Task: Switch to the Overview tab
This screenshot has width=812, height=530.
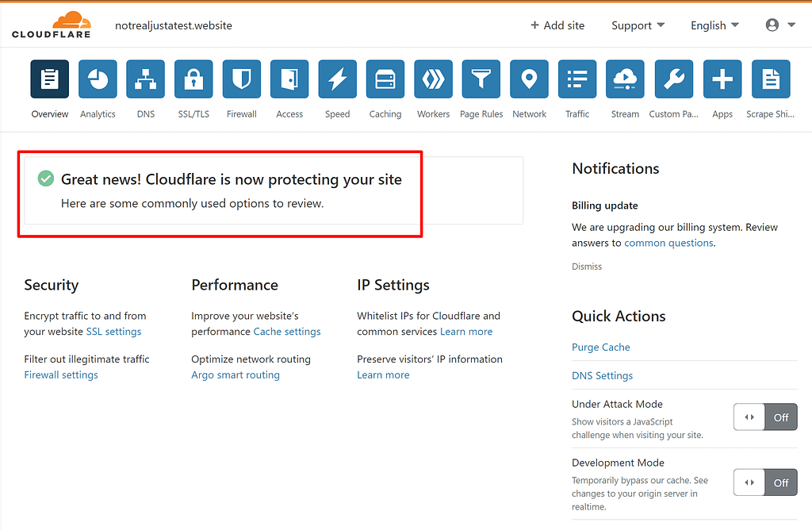Action: pos(49,79)
